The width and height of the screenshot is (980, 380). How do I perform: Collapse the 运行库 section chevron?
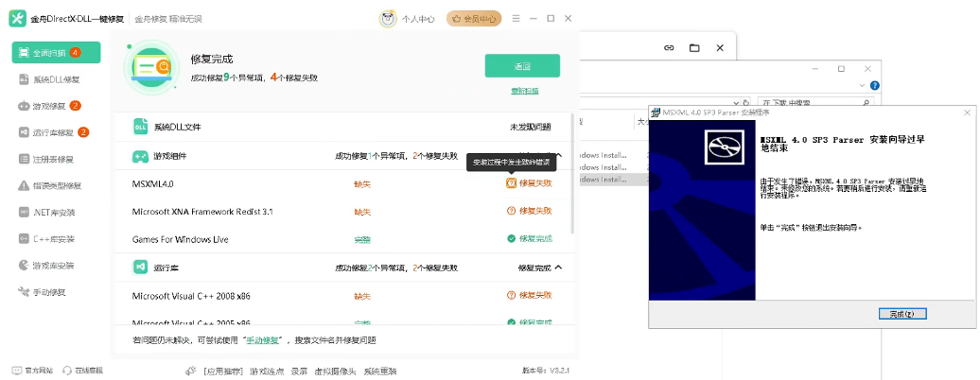pos(559,268)
